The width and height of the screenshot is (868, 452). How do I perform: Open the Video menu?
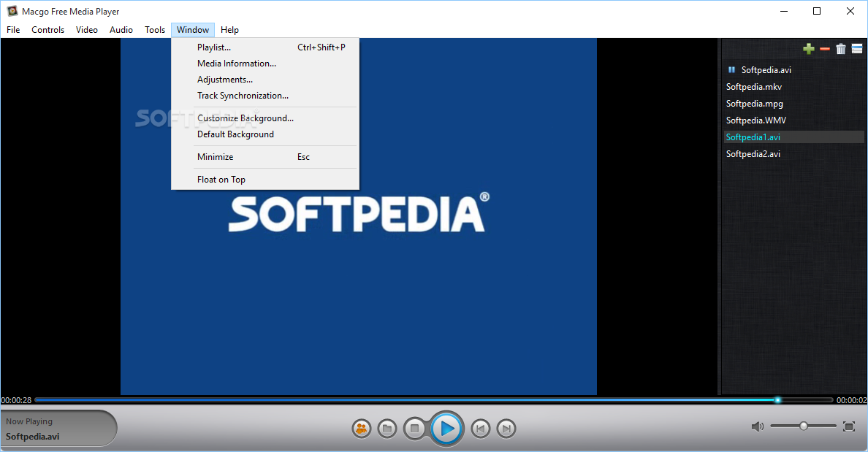(x=87, y=30)
